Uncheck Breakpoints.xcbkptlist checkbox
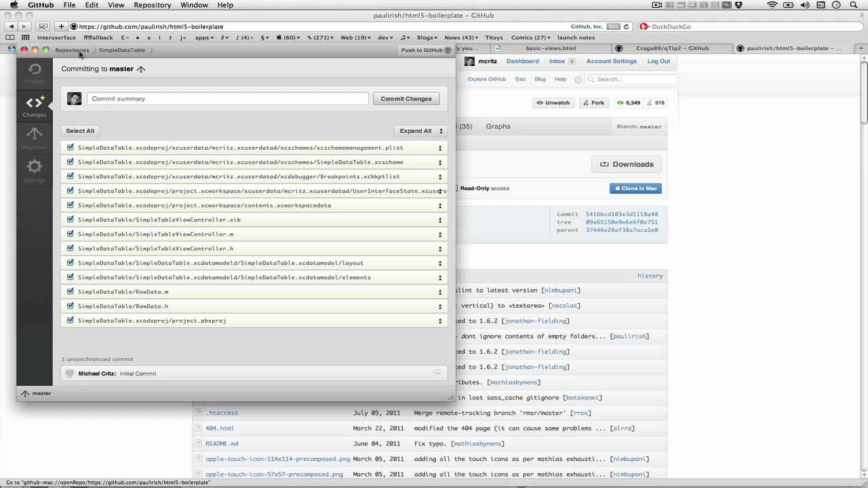This screenshot has width=868, height=488. [71, 176]
